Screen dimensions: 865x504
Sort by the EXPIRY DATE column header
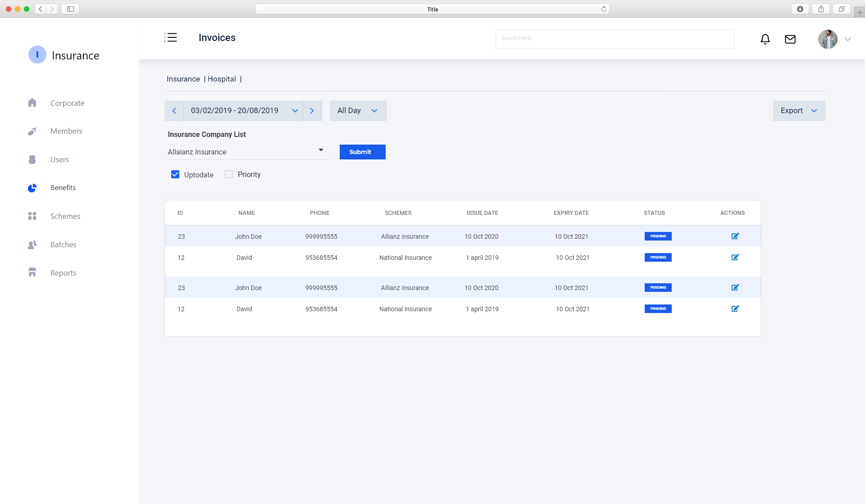coord(571,213)
